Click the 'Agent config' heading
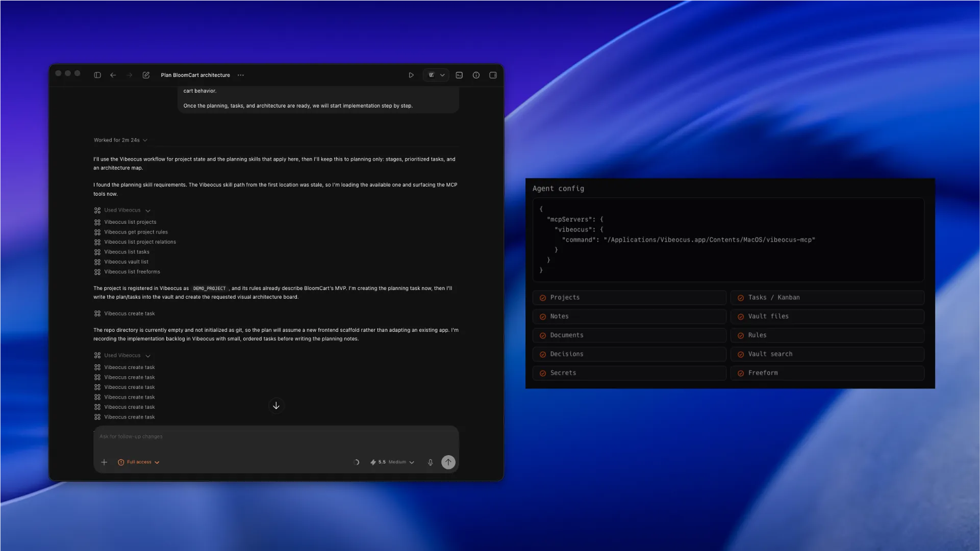 558,189
